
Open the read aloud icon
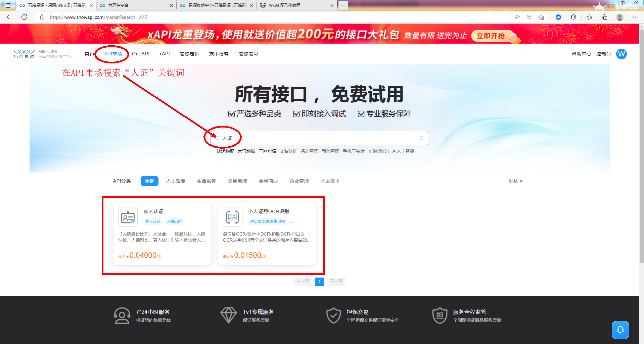click(x=517, y=17)
